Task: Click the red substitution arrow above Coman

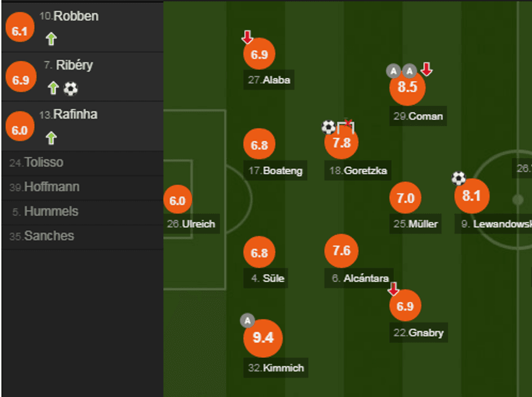Action: click(427, 70)
